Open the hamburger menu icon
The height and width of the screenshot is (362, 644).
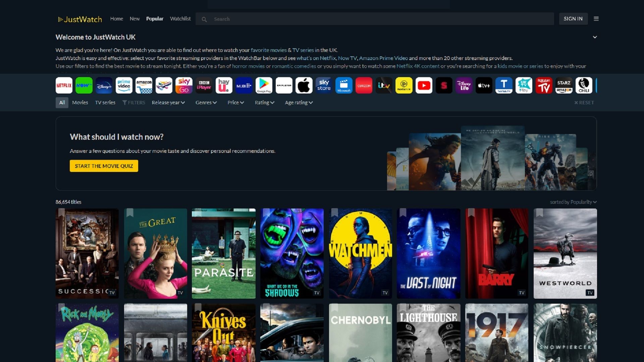pyautogui.click(x=596, y=19)
